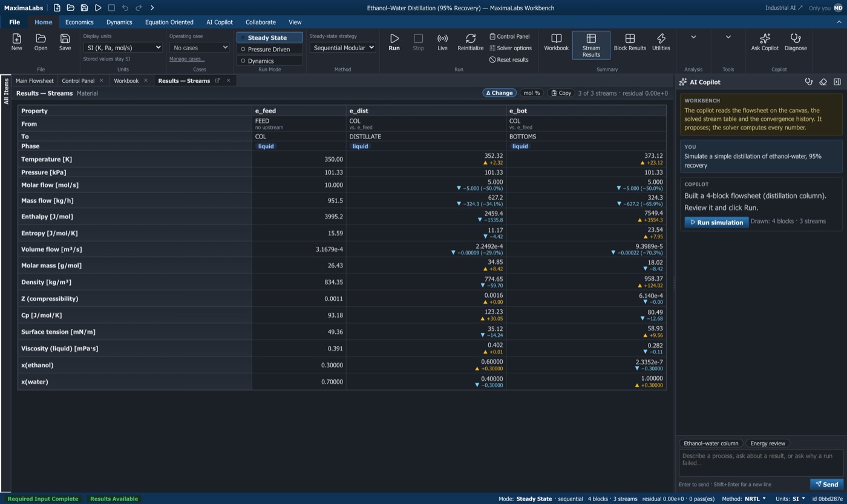Switch to the Main Flowsheet tab
The image size is (847, 504).
coord(34,80)
